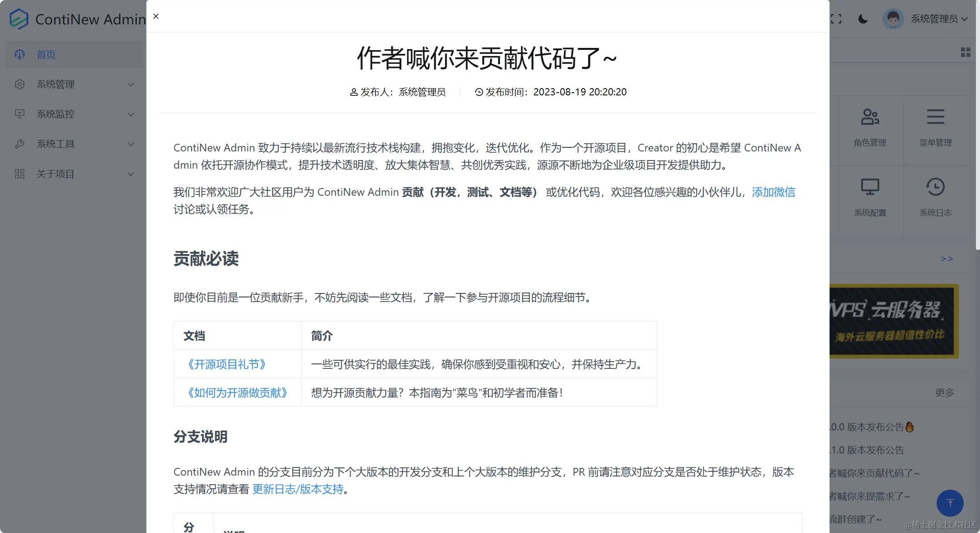Screen dimensions: 980x533
Task: Click the fullscreen icon in the header
Action: pyautogui.click(x=836, y=19)
